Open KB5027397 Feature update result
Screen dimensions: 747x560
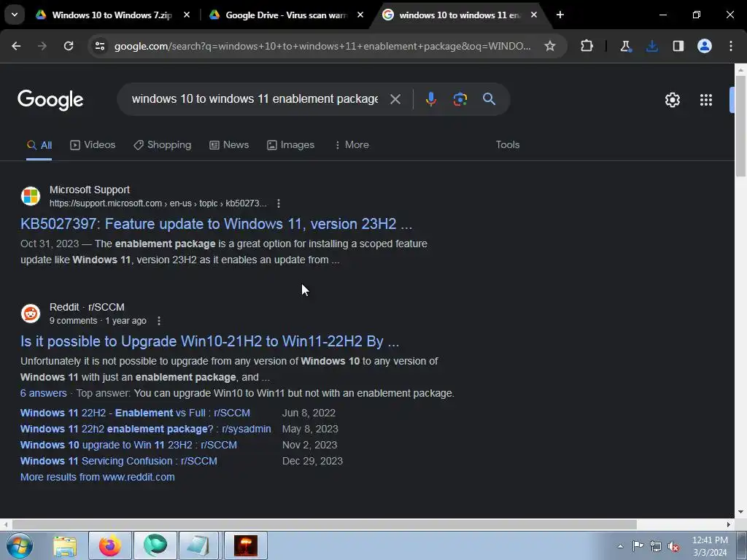(x=216, y=224)
